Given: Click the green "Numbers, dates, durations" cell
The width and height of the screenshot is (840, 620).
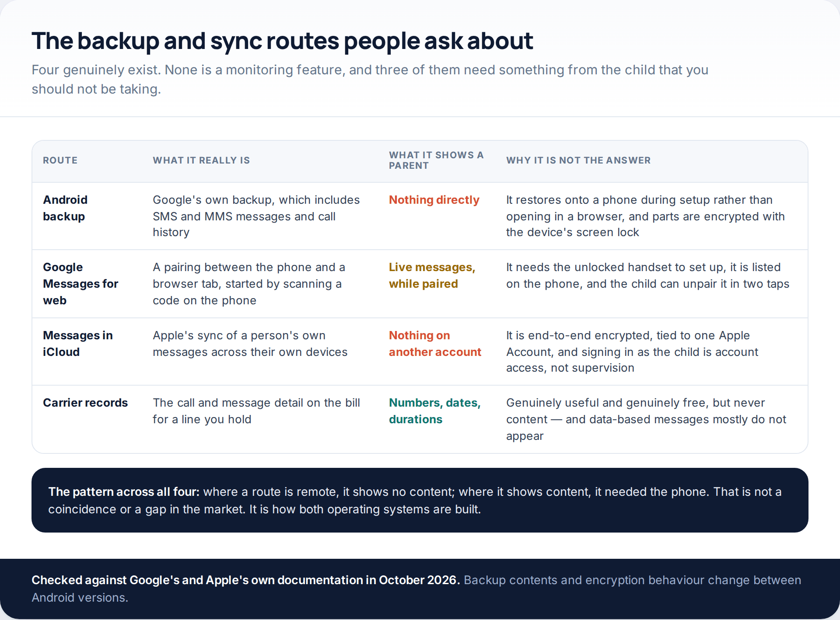Looking at the screenshot, I should 434,411.
